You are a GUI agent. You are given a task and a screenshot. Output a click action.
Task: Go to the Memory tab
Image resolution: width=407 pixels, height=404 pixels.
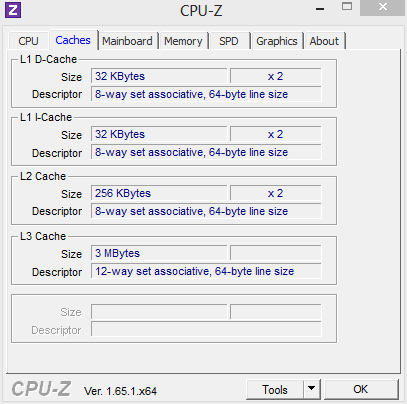[183, 41]
